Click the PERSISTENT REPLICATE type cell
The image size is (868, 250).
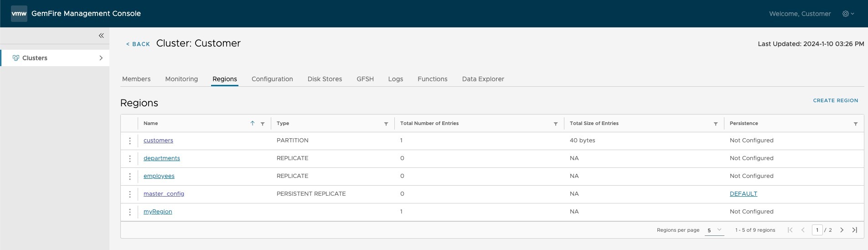(x=311, y=194)
